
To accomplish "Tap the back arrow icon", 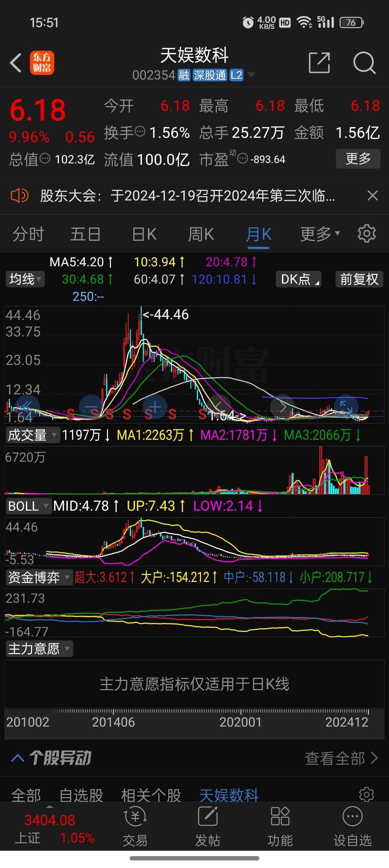I will tap(16, 63).
